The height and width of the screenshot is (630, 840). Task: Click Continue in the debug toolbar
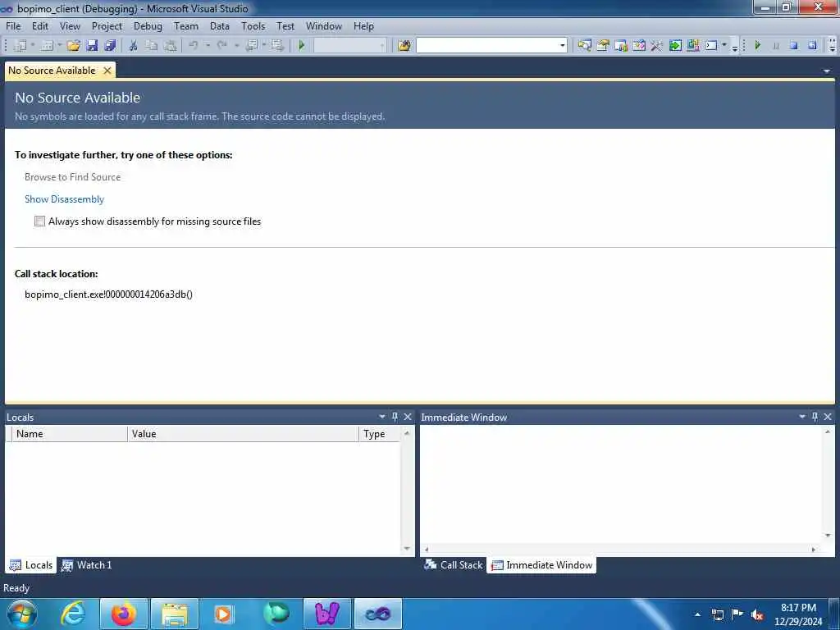click(757, 46)
